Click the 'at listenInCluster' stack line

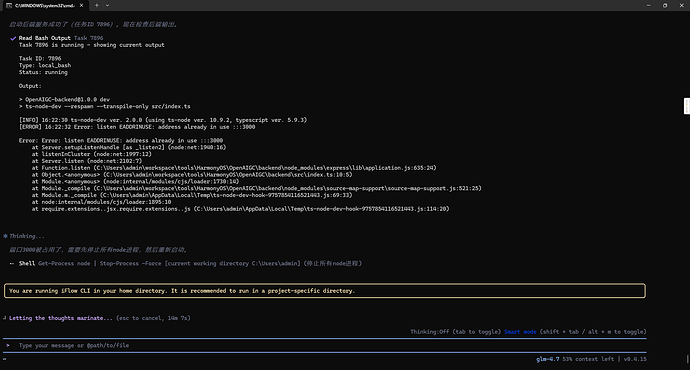tap(91, 154)
